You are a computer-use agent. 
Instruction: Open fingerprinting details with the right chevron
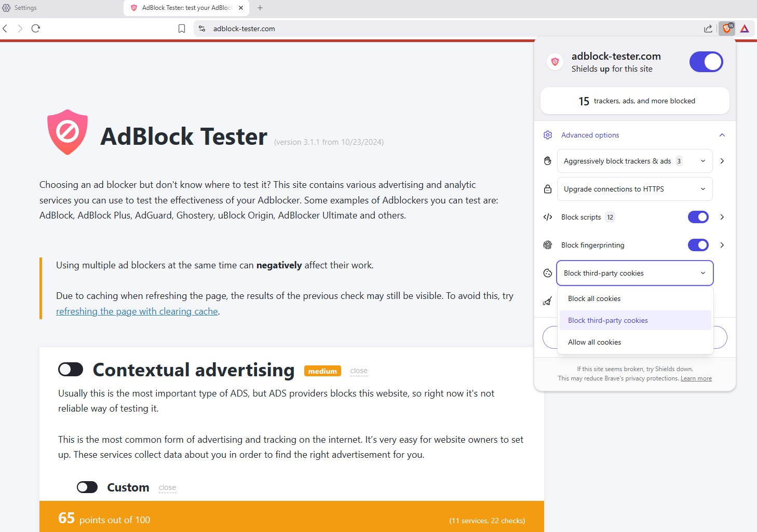click(x=722, y=245)
